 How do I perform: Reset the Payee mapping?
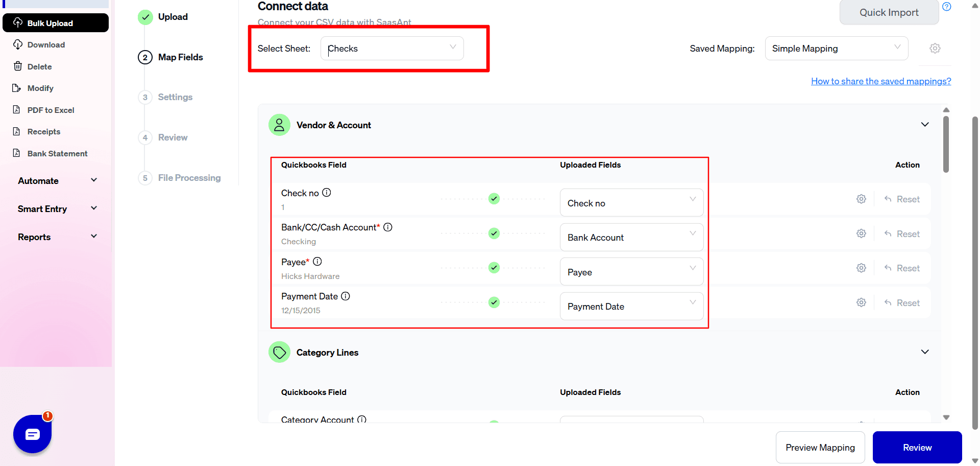click(902, 268)
